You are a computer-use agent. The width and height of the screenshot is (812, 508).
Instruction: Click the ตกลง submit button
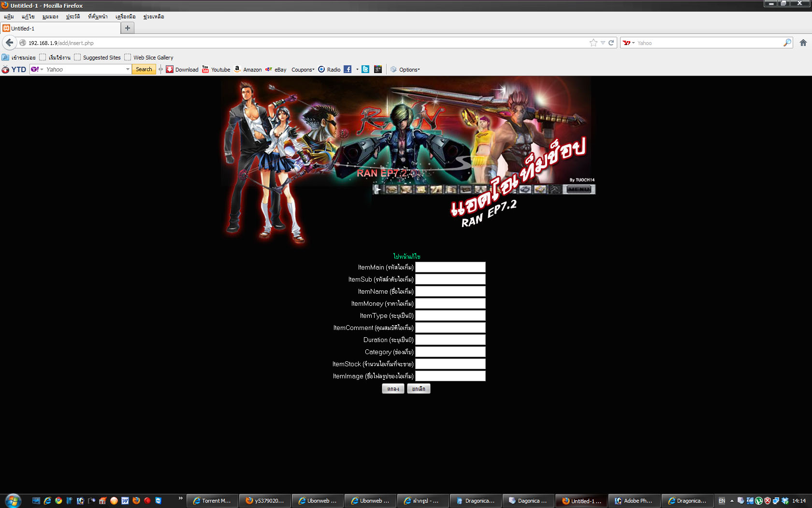click(393, 389)
